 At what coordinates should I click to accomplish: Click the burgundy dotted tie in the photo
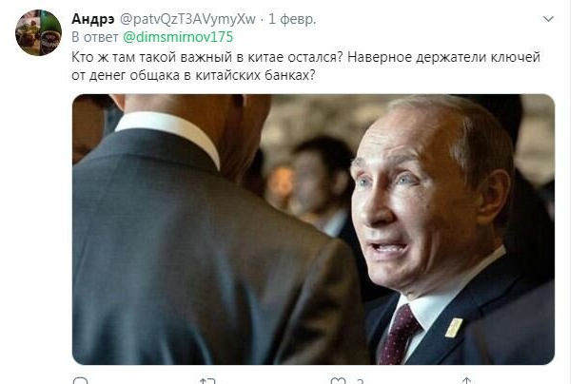tap(399, 335)
